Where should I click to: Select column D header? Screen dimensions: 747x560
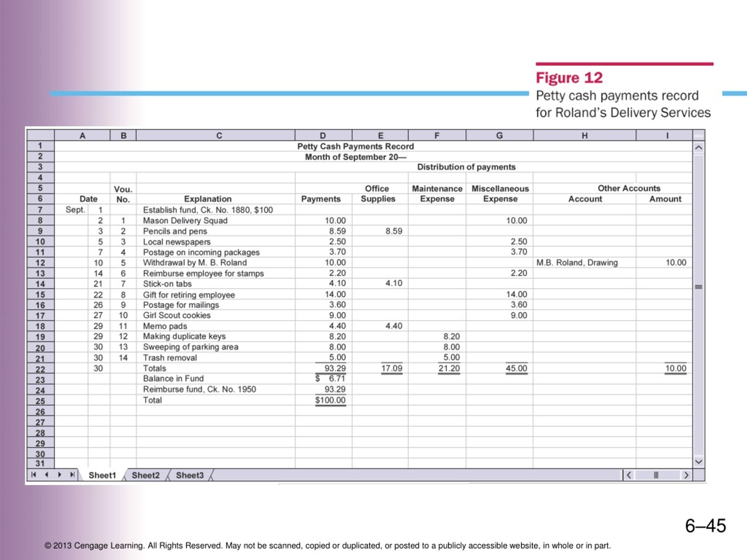tap(323, 135)
